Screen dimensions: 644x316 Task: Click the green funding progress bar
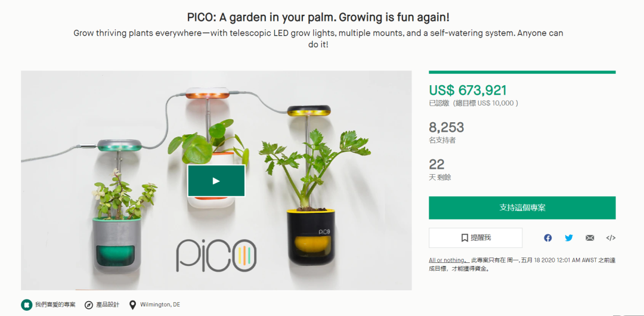[x=522, y=72]
